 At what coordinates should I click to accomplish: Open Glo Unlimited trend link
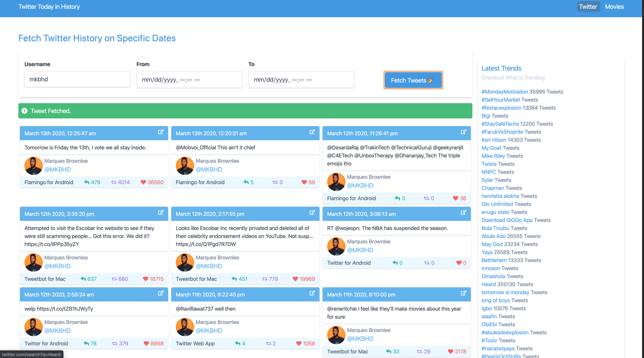[497, 204]
